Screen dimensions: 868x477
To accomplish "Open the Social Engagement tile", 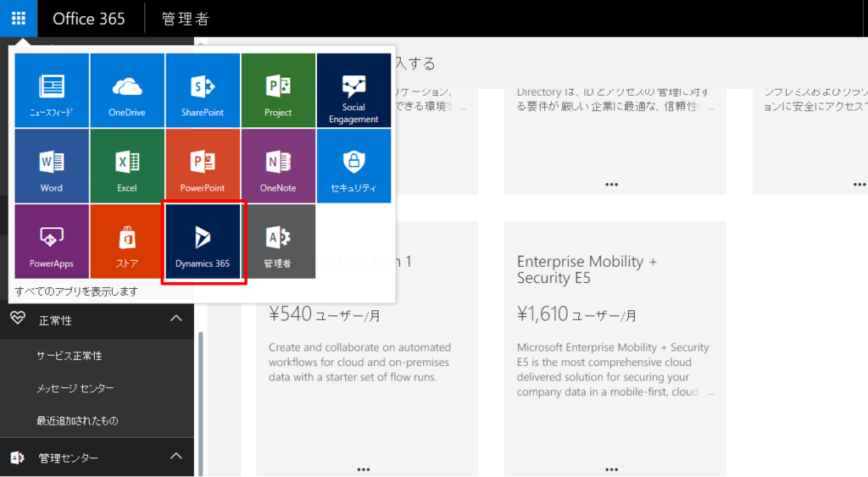I will click(x=353, y=90).
